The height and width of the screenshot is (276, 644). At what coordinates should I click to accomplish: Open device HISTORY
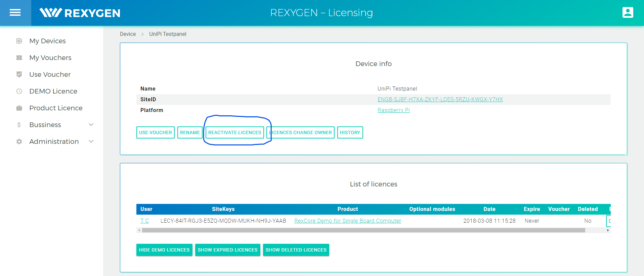[x=350, y=132]
